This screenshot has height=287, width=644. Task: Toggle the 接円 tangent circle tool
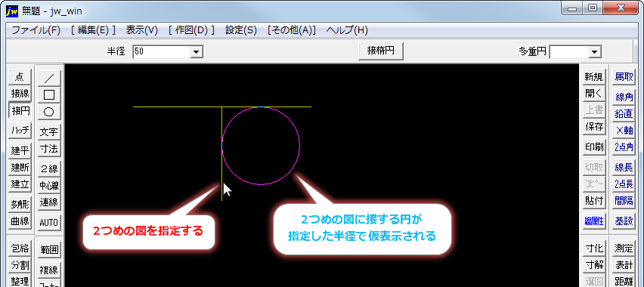pos(20,110)
